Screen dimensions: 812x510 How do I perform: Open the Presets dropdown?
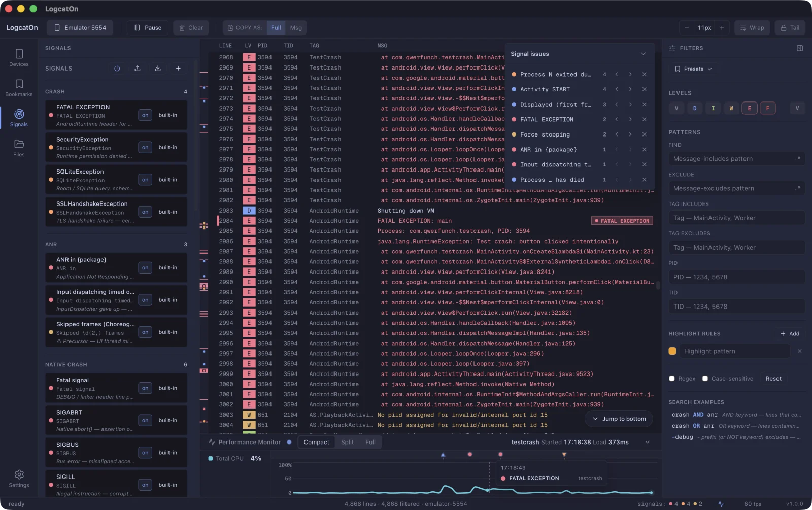pos(693,69)
